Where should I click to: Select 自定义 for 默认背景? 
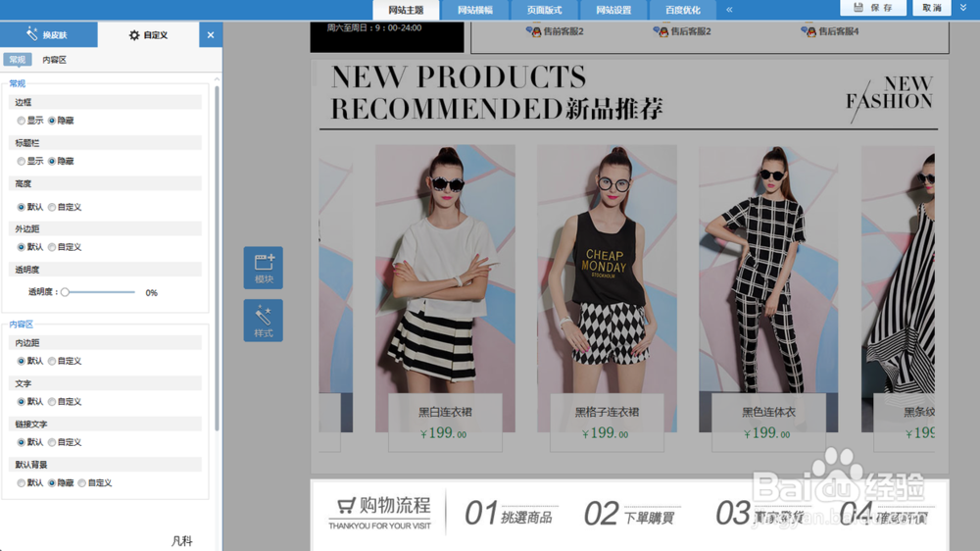(82, 482)
